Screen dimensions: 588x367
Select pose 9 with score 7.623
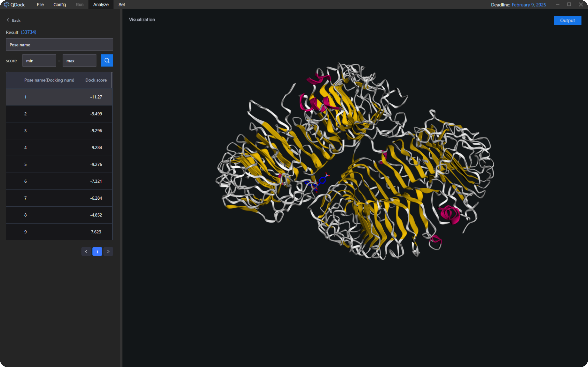[59, 232]
